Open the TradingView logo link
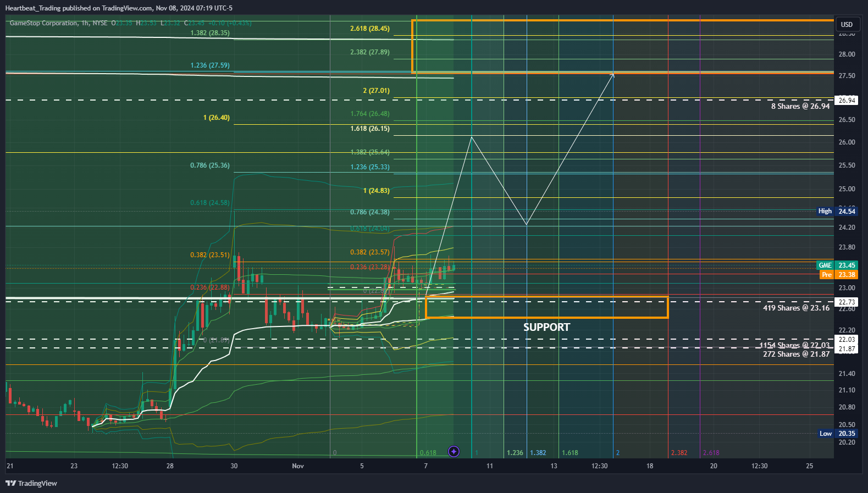 (31, 483)
